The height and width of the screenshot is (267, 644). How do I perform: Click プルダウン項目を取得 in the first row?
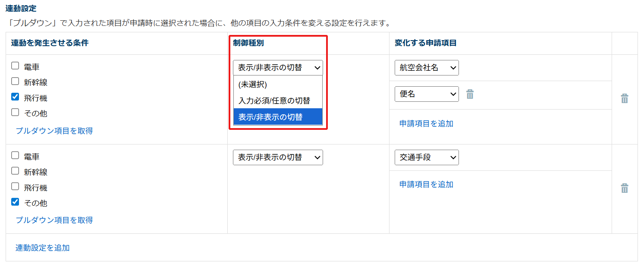[x=54, y=131]
